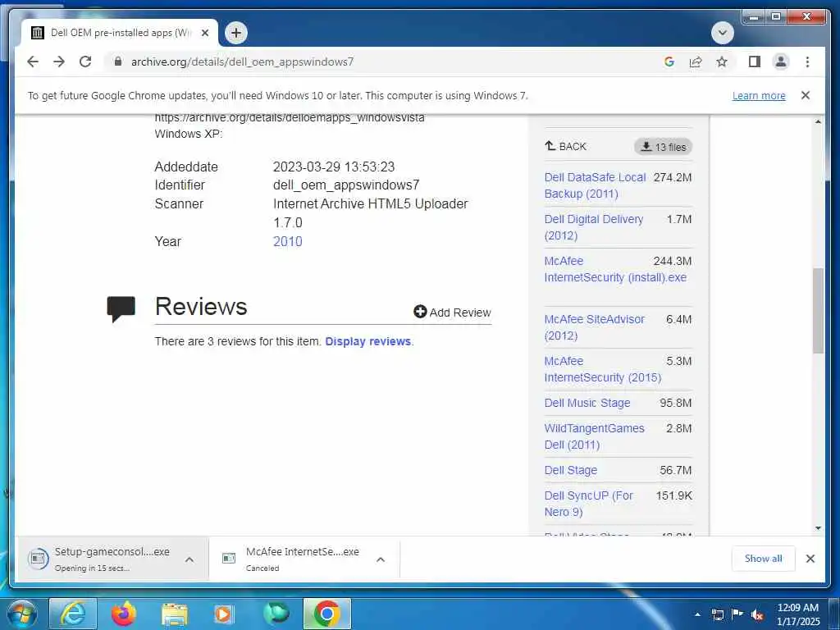This screenshot has height=630, width=840.
Task: Click the page scrollbar down arrow
Action: pyautogui.click(x=818, y=528)
